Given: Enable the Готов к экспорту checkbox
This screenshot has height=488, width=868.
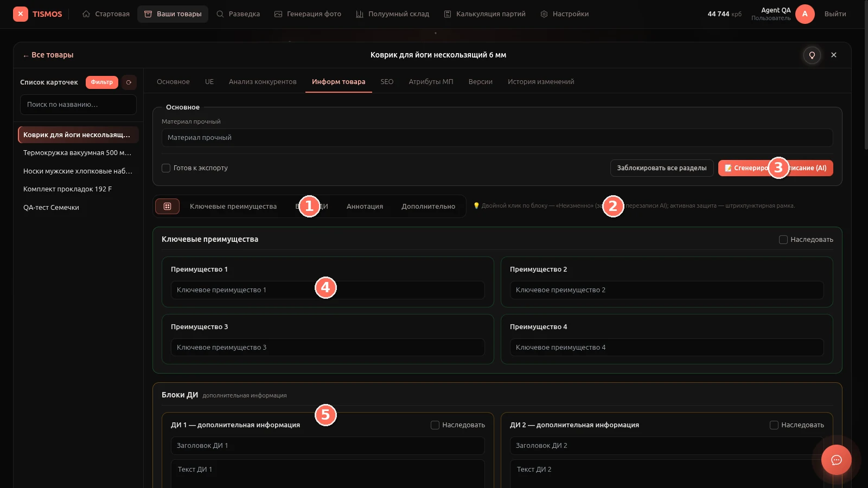Looking at the screenshot, I should pyautogui.click(x=166, y=168).
